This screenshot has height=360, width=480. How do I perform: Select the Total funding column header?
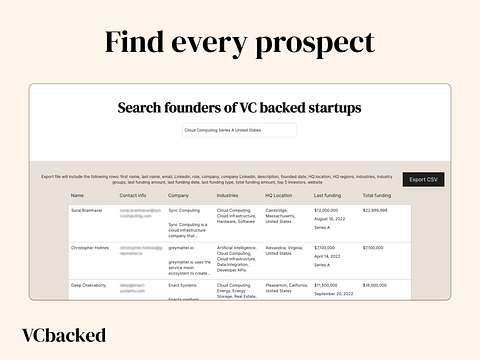click(377, 195)
